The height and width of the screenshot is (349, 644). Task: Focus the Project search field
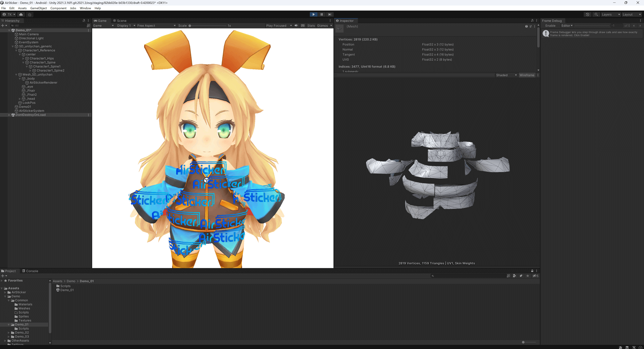point(468,276)
